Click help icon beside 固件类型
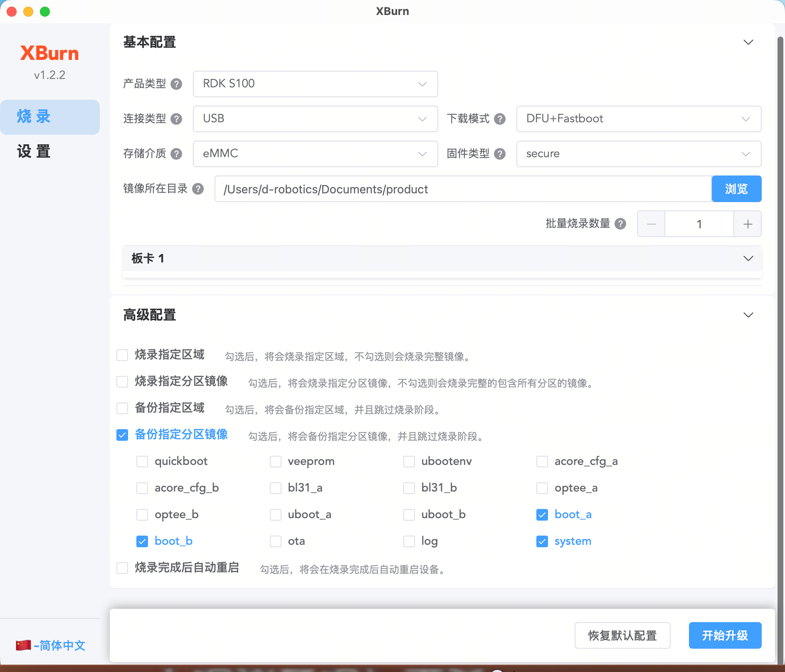Image resolution: width=785 pixels, height=672 pixels. click(x=500, y=154)
